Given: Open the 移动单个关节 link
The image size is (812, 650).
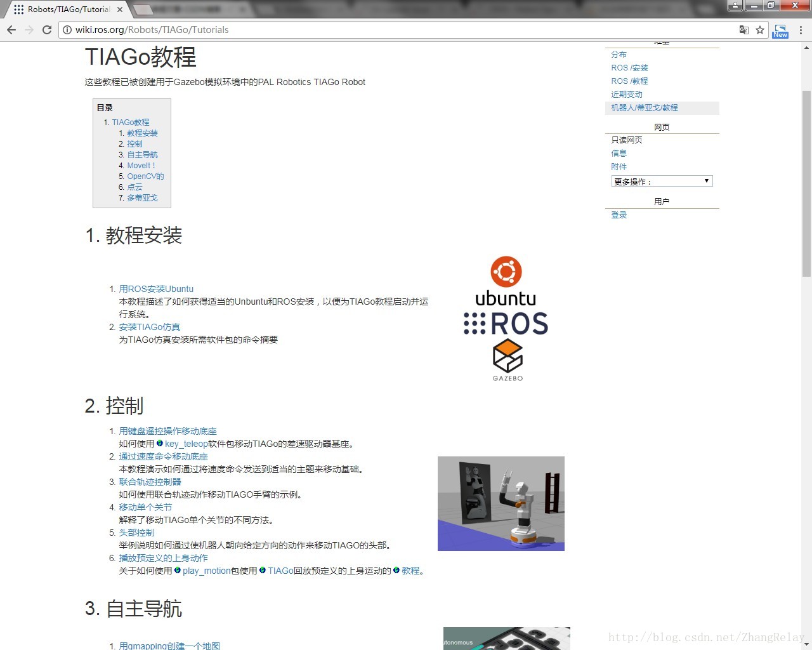Looking at the screenshot, I should (145, 507).
